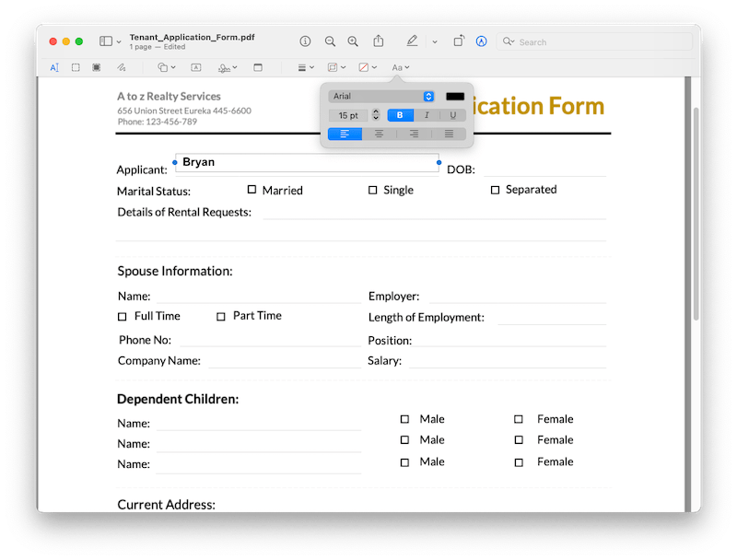Step the font size stepper

point(376,114)
